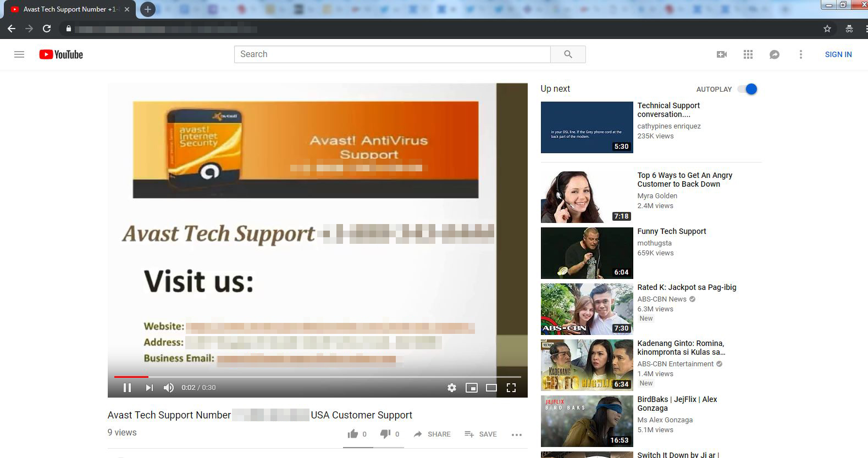Click the Funny Tech Support title

(x=672, y=231)
